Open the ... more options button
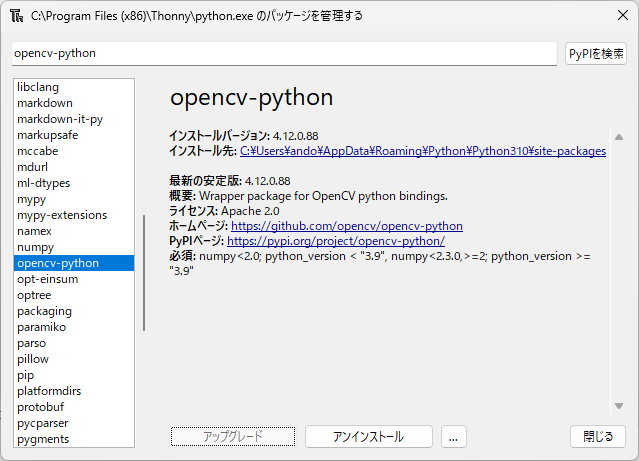This screenshot has width=639, height=461. click(453, 437)
